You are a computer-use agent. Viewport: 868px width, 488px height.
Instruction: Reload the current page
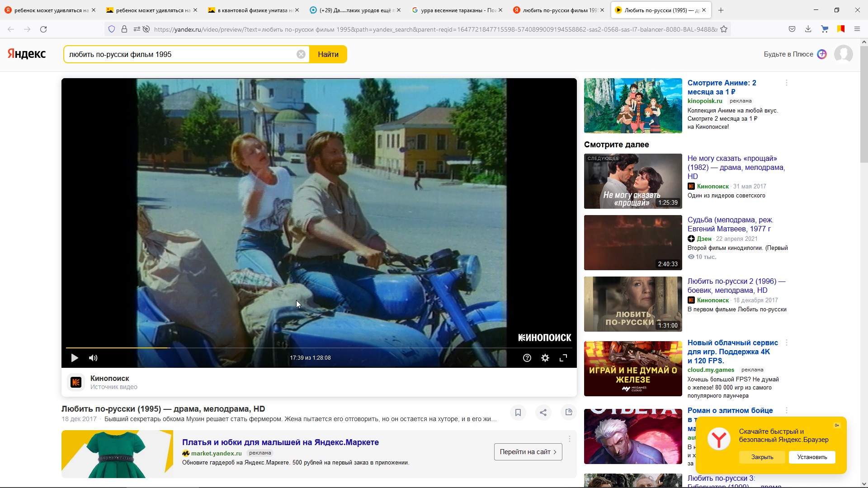pos(43,29)
